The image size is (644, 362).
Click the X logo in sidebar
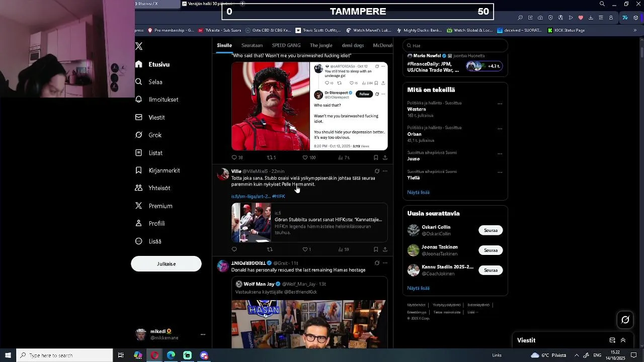pos(139,46)
